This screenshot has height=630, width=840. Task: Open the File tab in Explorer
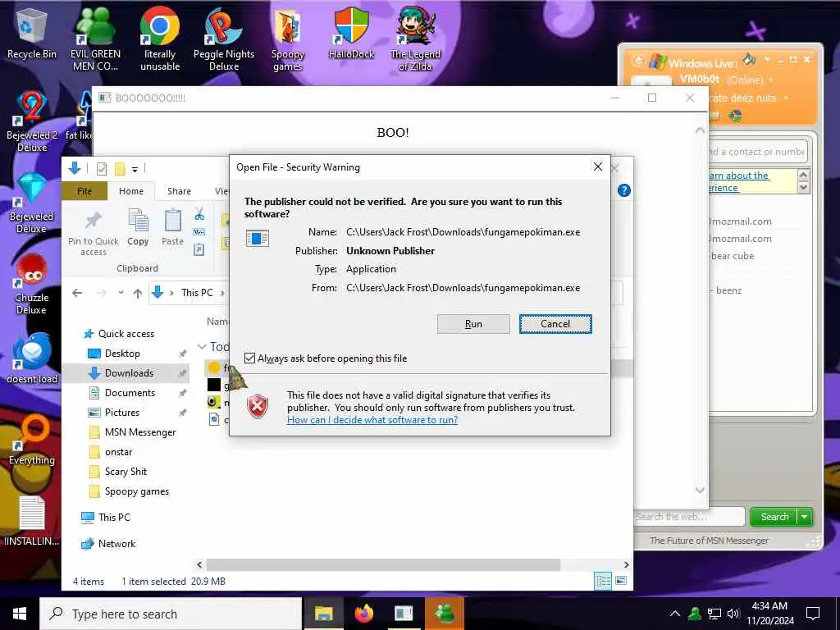84,190
